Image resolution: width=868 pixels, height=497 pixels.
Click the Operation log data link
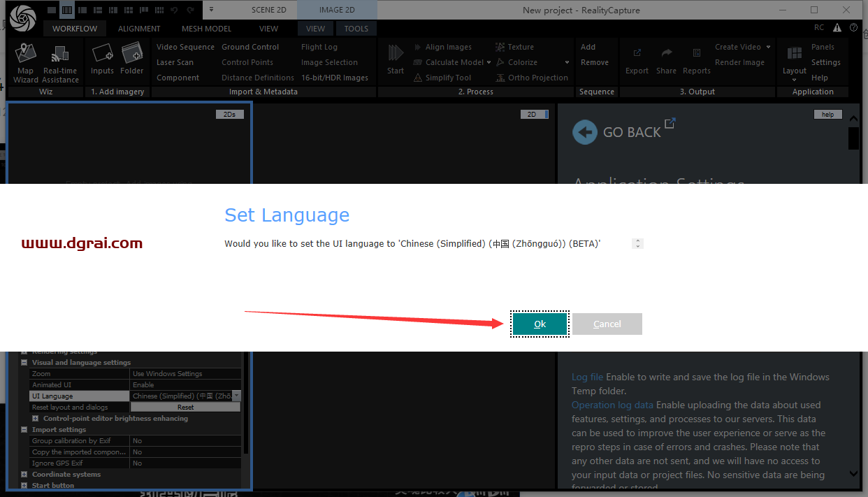point(612,405)
